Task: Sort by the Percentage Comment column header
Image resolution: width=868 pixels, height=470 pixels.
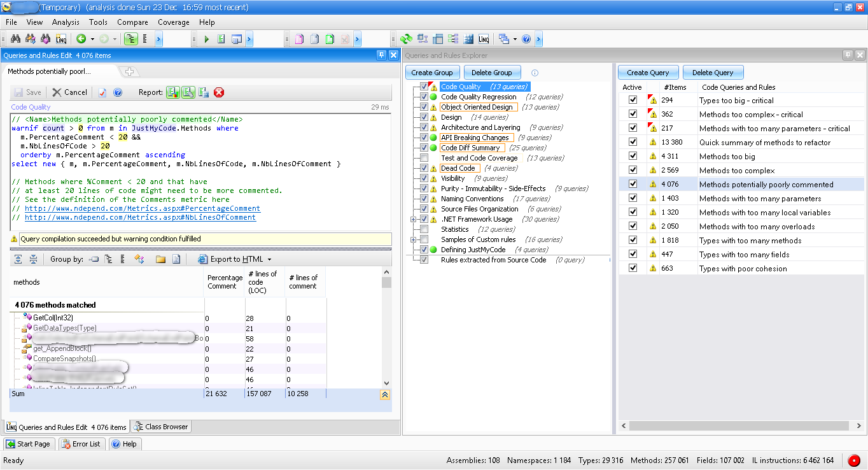Action: [x=225, y=281]
